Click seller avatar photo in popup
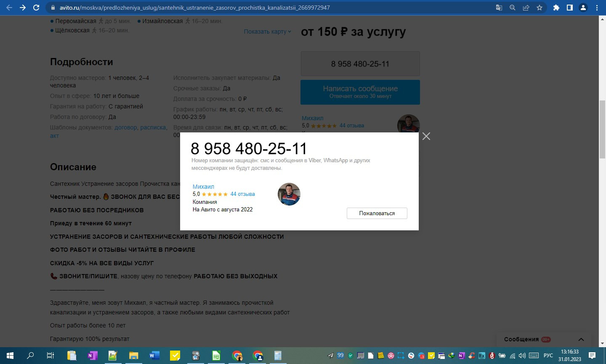Screen dimensions: 606x364 click(x=289, y=194)
